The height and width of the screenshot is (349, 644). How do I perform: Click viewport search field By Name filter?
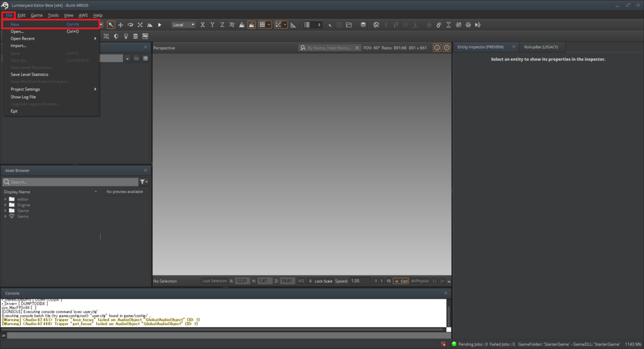(330, 48)
